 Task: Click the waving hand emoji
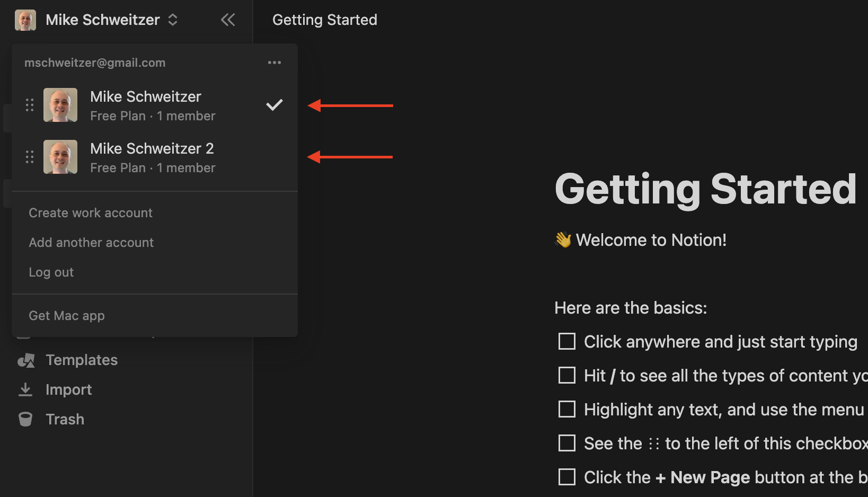563,240
